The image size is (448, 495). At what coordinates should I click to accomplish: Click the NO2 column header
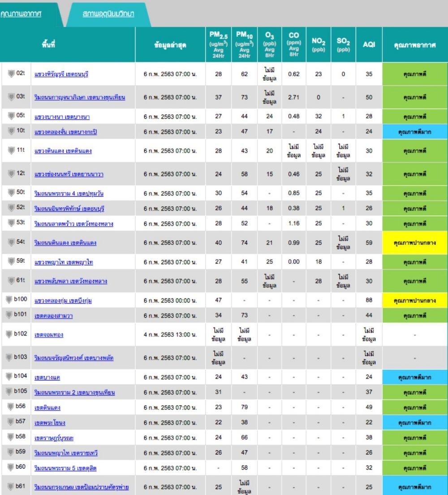[318, 44]
